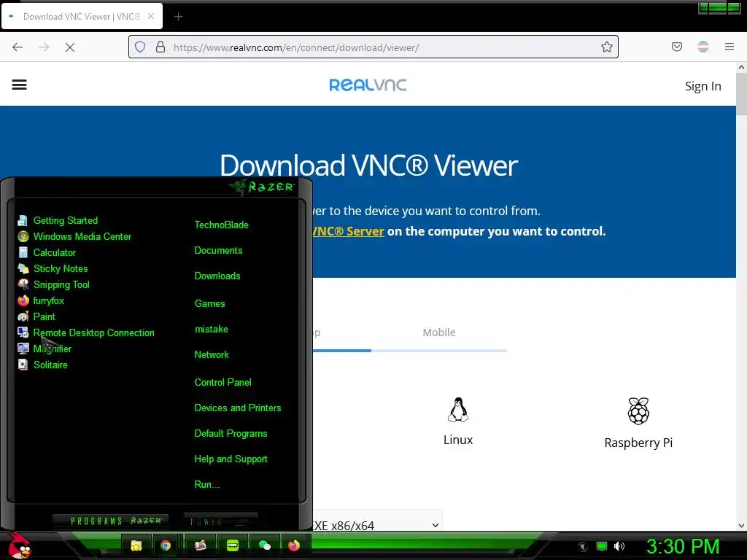
Task: Click Run... in start menu
Action: point(206,485)
